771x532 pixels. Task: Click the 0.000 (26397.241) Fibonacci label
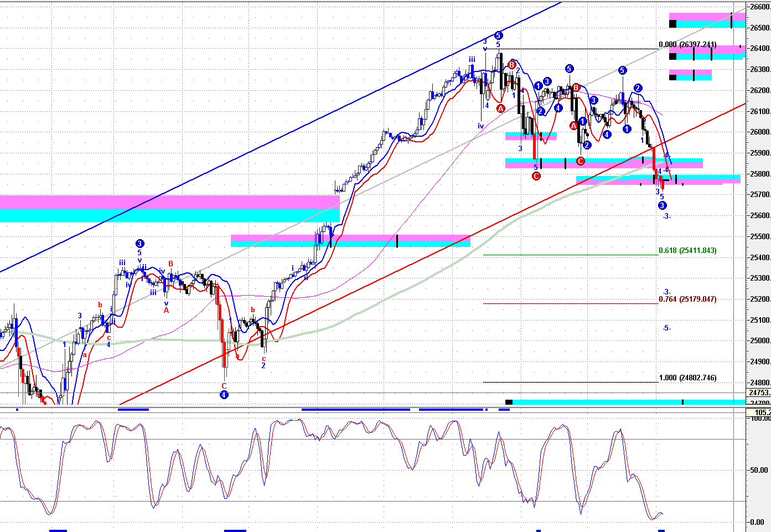pos(687,45)
